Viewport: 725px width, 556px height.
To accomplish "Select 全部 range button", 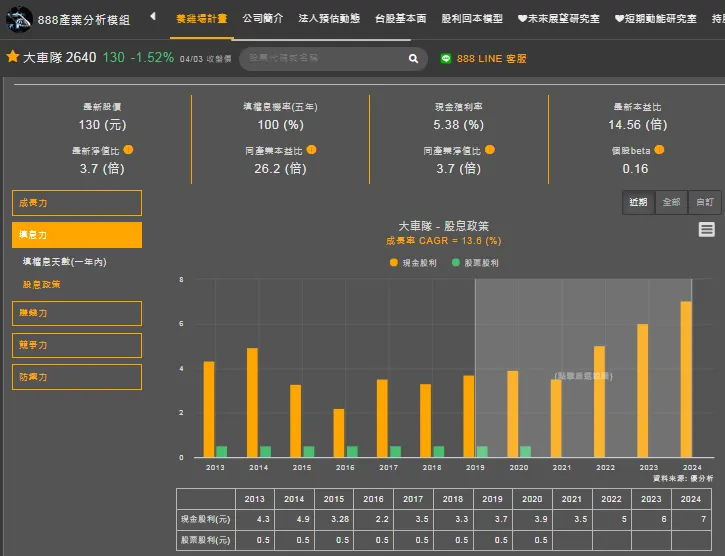I will tap(671, 202).
